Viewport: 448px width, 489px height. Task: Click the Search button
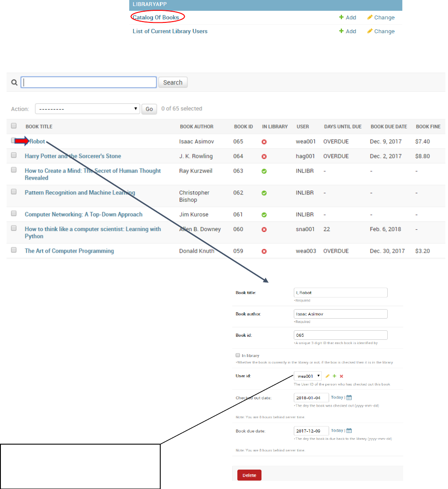173,82
